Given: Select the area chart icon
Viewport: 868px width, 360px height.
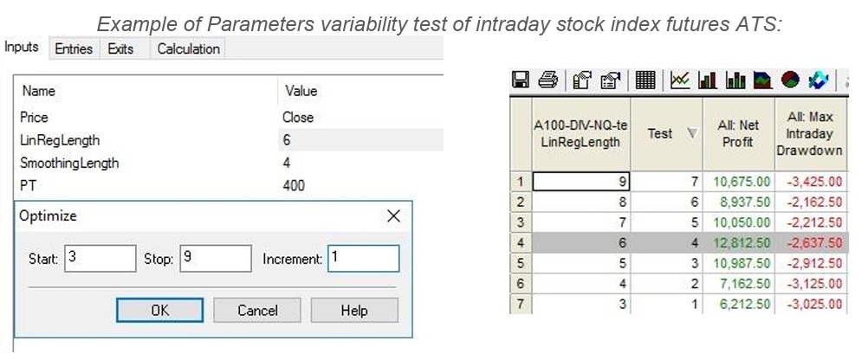Looking at the screenshot, I should [x=763, y=80].
